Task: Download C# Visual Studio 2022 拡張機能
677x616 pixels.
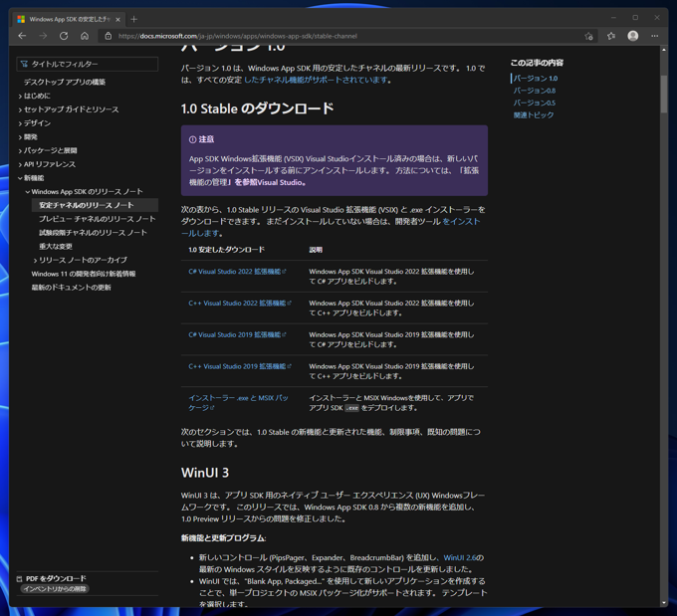Action: pos(237,272)
